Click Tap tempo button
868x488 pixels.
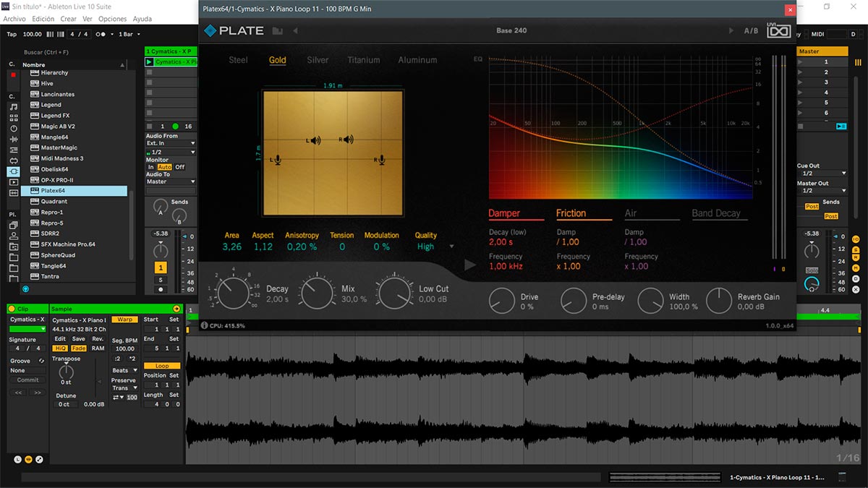click(12, 34)
